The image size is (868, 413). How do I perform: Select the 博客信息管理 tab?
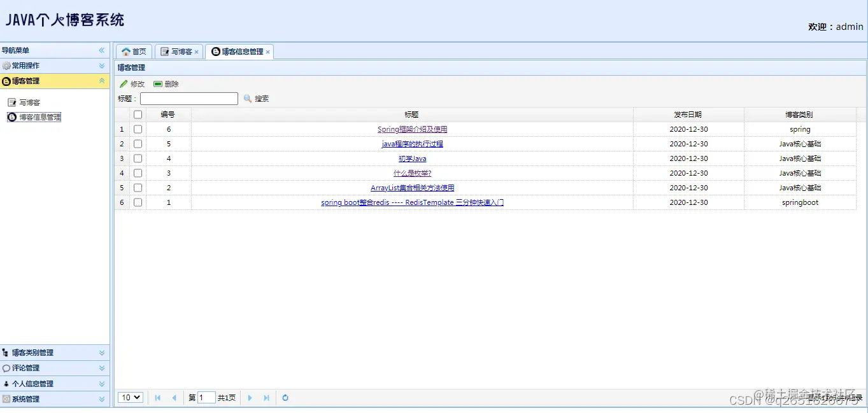(x=239, y=52)
